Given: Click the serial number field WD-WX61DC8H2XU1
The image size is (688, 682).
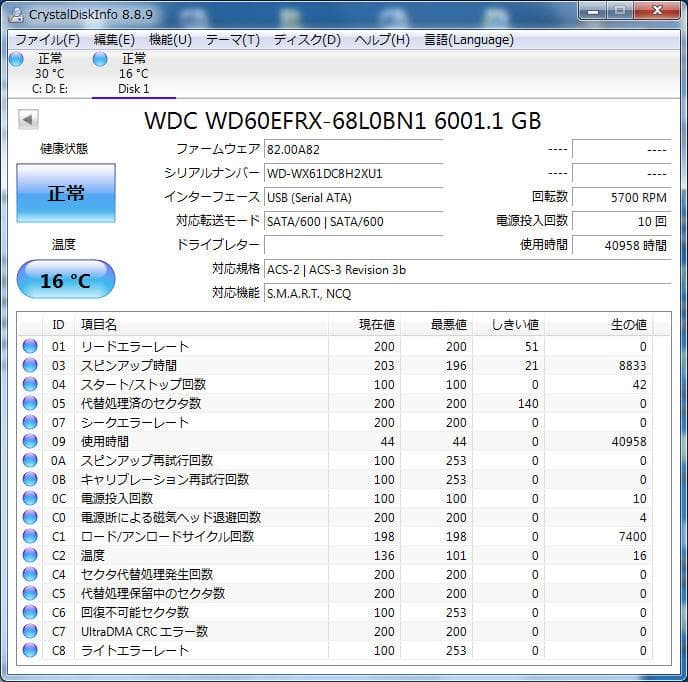Looking at the screenshot, I should [x=353, y=173].
